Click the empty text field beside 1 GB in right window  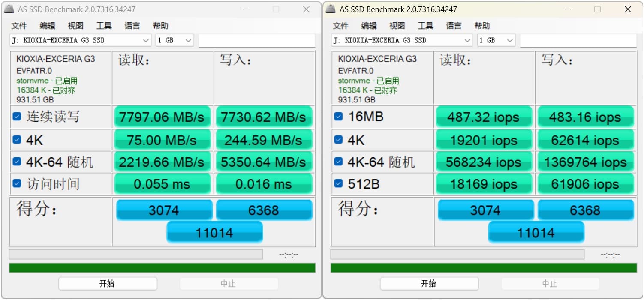[x=578, y=41]
